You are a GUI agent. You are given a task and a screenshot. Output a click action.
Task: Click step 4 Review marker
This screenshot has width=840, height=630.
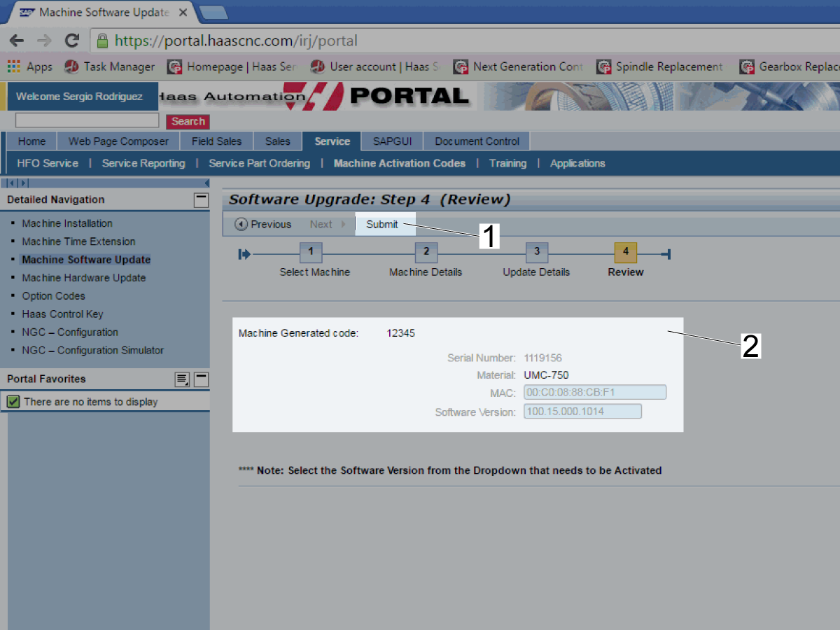click(625, 253)
